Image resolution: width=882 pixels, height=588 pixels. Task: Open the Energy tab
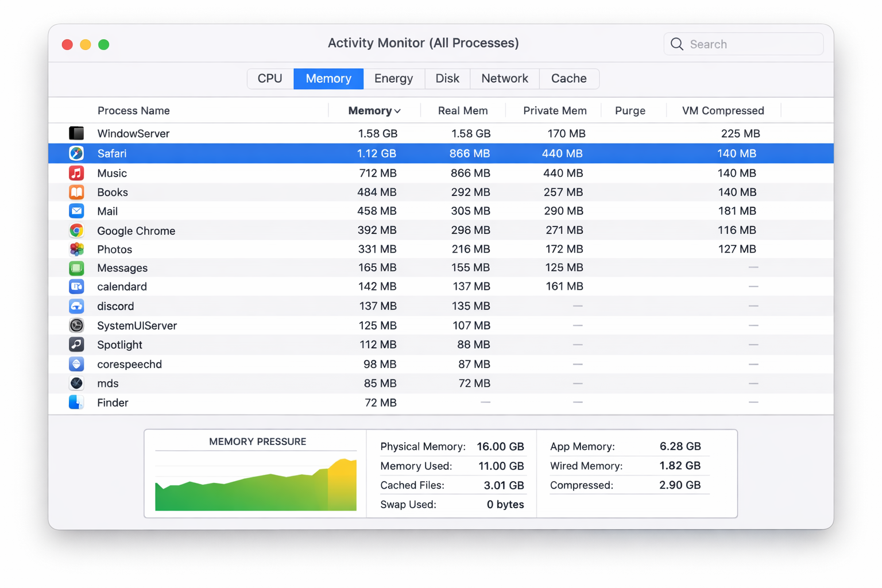tap(394, 79)
